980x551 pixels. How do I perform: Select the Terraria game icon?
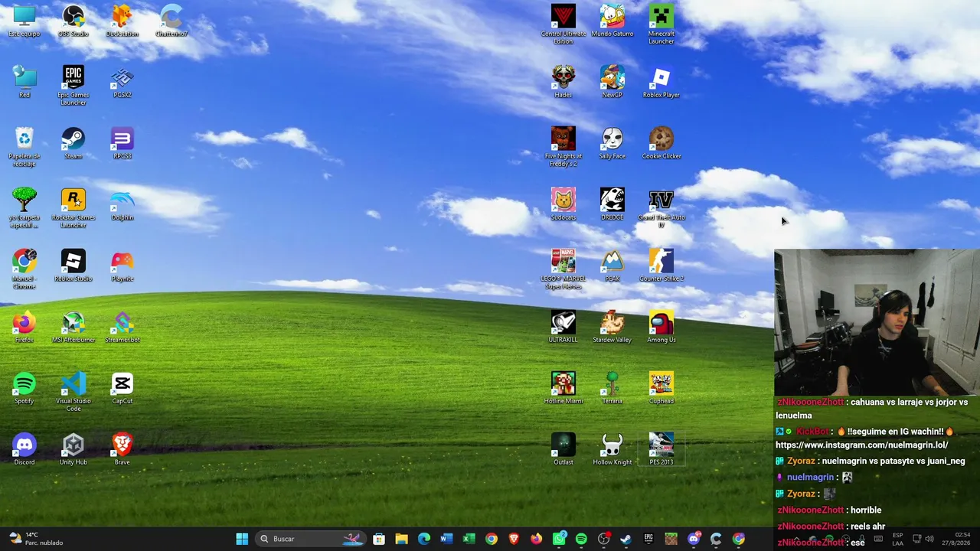tap(612, 388)
